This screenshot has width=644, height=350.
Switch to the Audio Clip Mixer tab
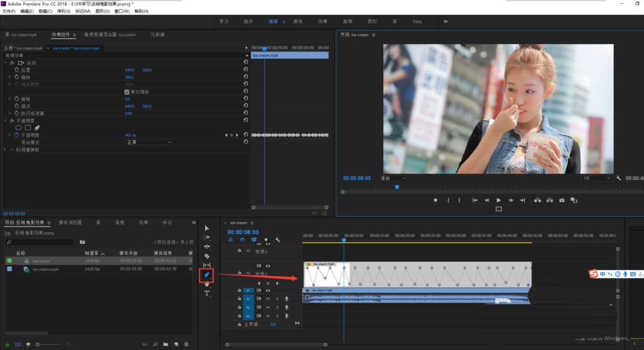tap(109, 35)
